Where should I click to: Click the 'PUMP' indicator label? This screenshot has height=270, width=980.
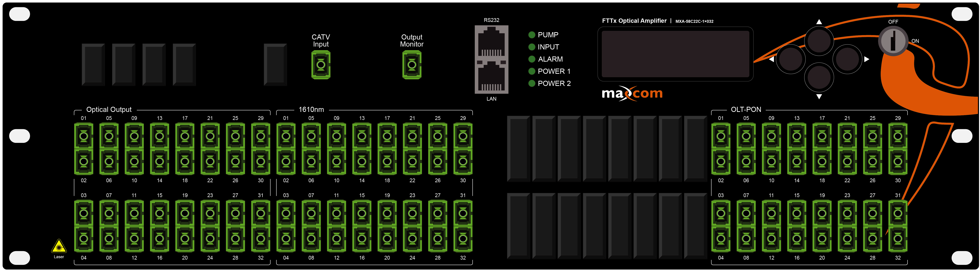548,35
